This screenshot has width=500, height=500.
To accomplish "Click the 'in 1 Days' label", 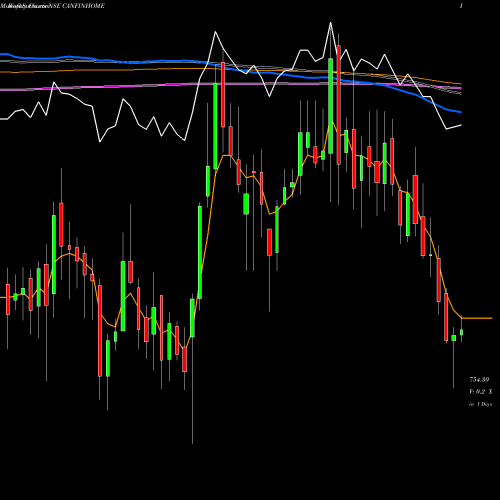I will (x=480, y=404).
